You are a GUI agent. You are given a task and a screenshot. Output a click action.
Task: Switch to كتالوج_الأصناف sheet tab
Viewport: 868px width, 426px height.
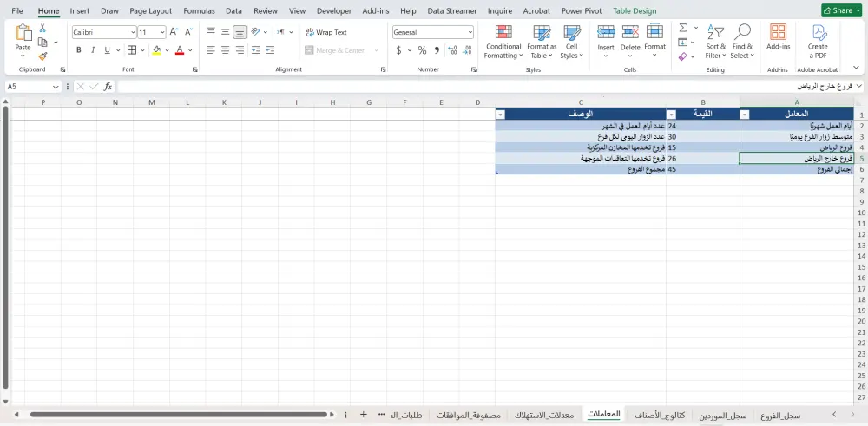660,415
